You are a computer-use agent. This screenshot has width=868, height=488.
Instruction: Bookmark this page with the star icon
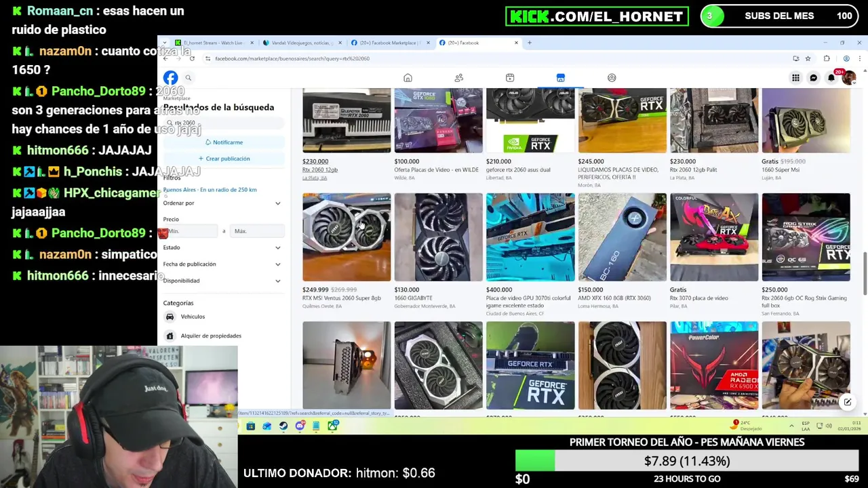[808, 59]
